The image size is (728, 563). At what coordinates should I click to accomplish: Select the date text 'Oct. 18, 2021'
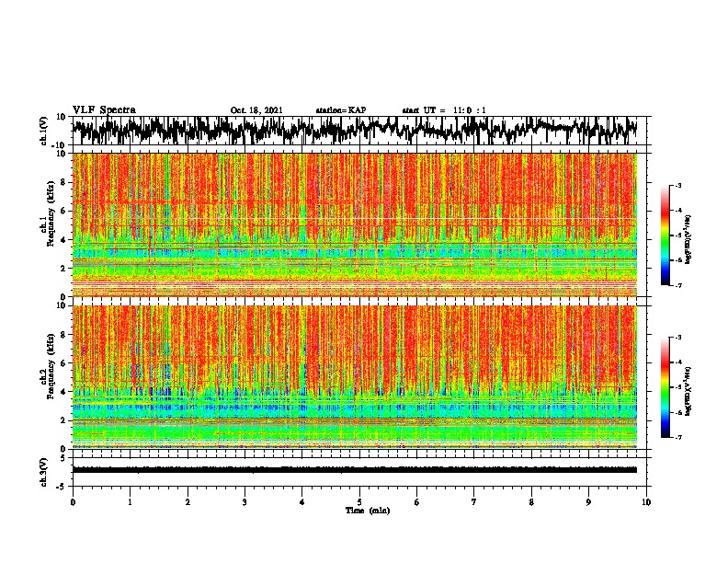(x=256, y=110)
